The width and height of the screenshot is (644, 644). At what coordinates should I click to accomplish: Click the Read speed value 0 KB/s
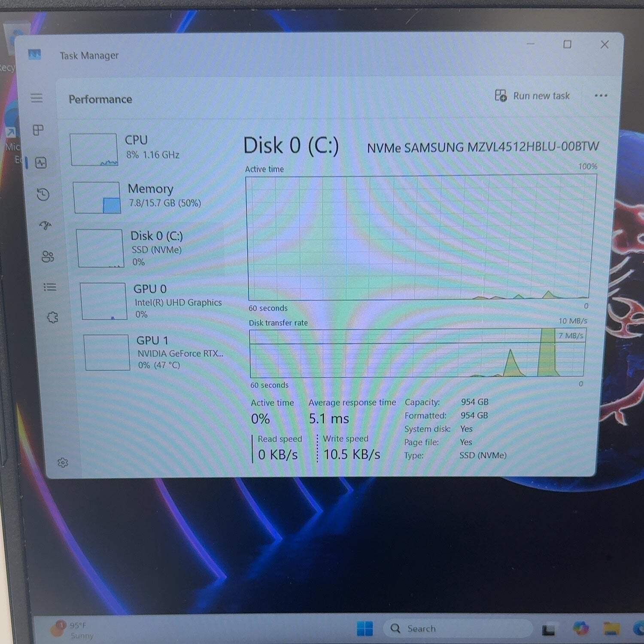278,454
